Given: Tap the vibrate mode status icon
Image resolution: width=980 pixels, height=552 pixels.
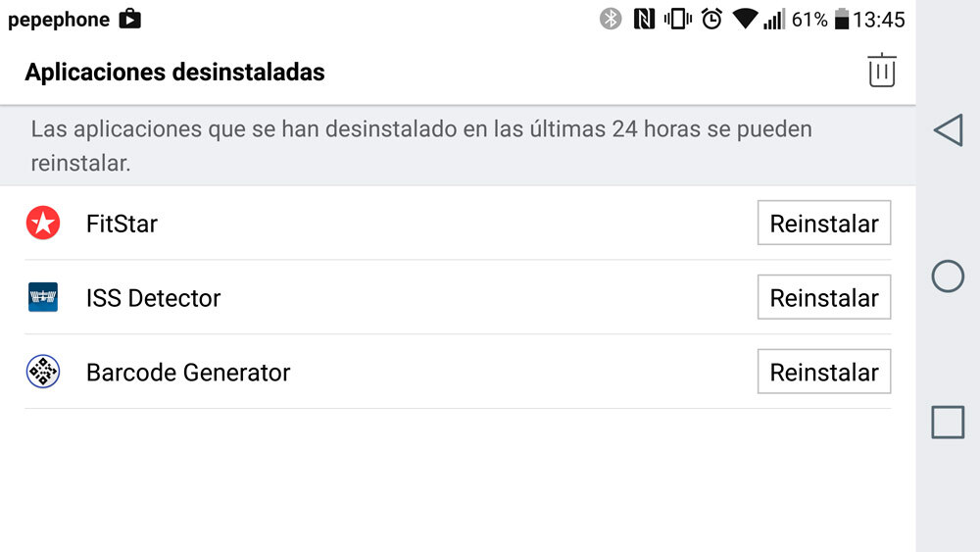Looking at the screenshot, I should point(677,19).
